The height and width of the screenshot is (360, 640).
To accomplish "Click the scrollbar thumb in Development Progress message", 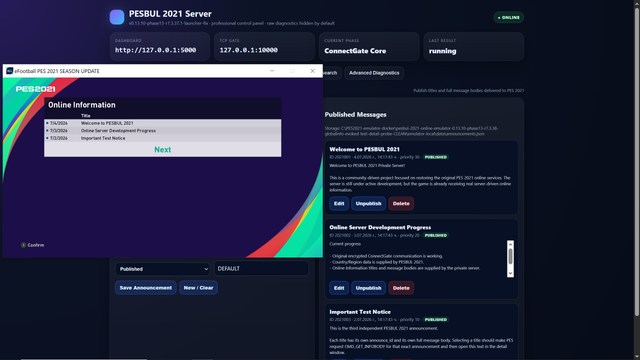I will coord(510,256).
